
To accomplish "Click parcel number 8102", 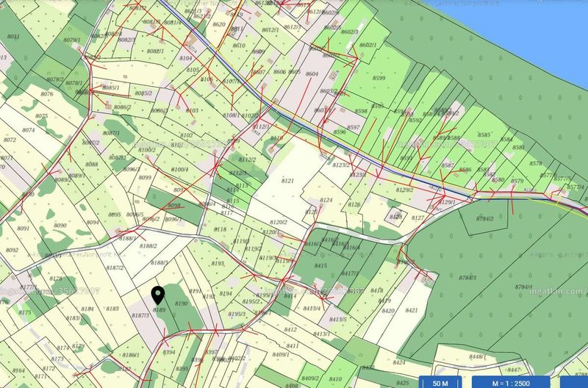I will pos(187,136).
